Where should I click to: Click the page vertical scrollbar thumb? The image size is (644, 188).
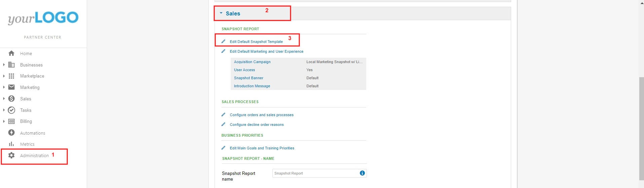coord(641,129)
